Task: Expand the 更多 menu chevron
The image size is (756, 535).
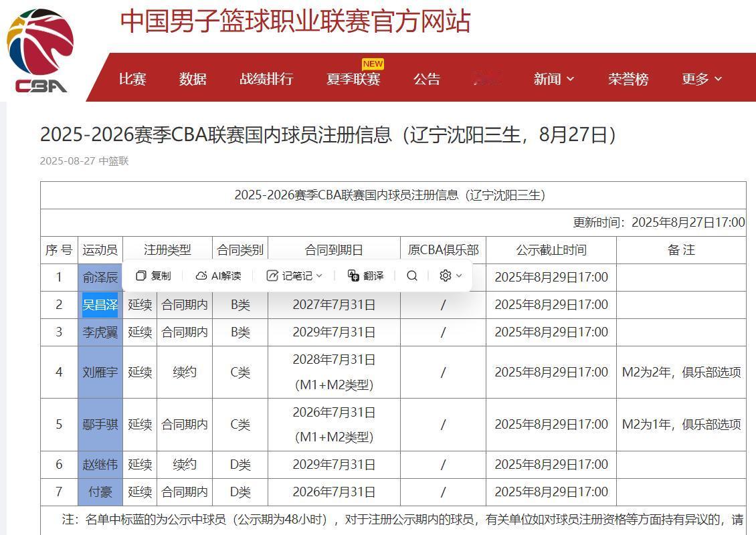Action: (x=719, y=78)
